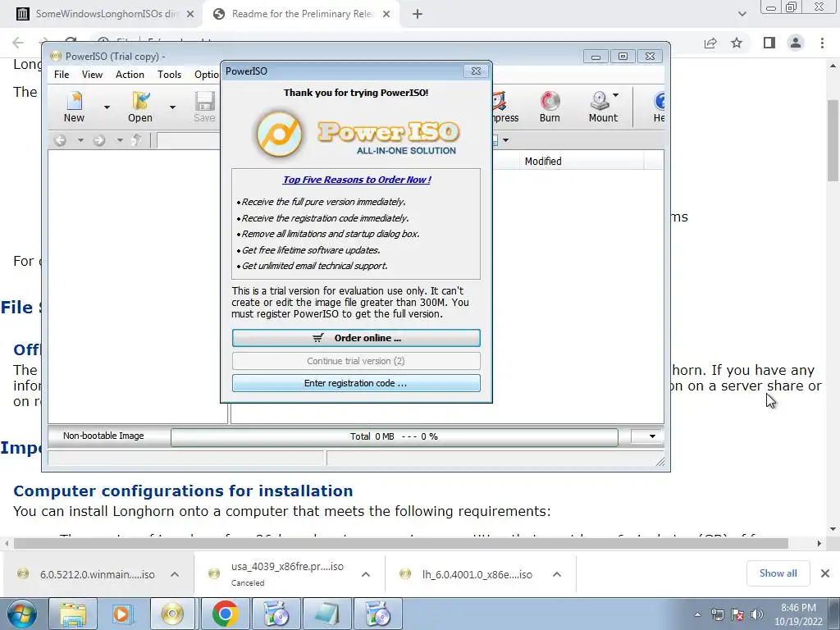Click the network tray icon
Image resolution: width=840 pixels, height=630 pixels.
point(717,615)
